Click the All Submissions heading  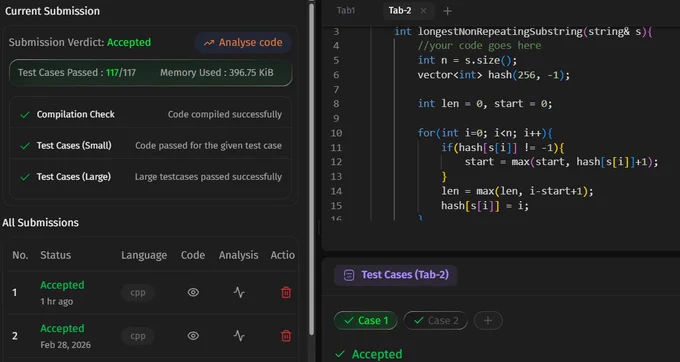pos(41,223)
